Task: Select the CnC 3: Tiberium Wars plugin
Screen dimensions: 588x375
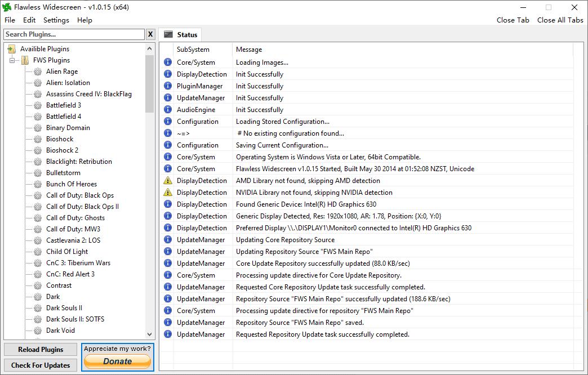Action: pos(78,263)
